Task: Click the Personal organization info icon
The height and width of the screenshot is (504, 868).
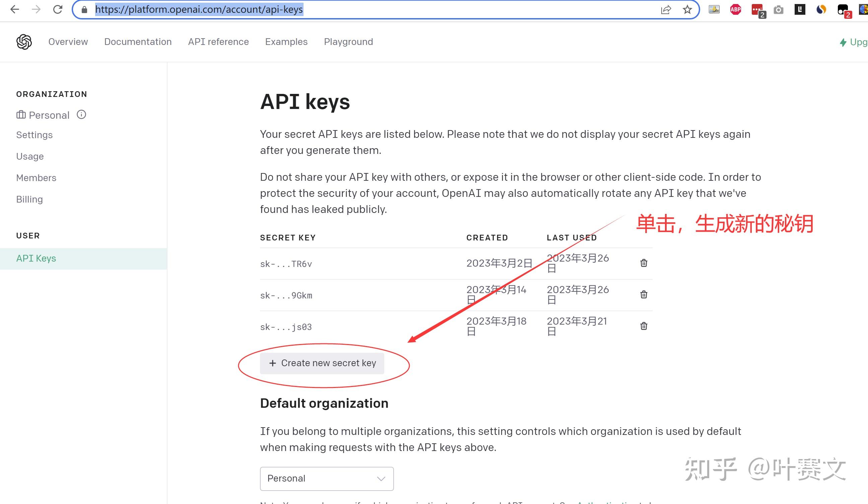Action: pos(81,115)
